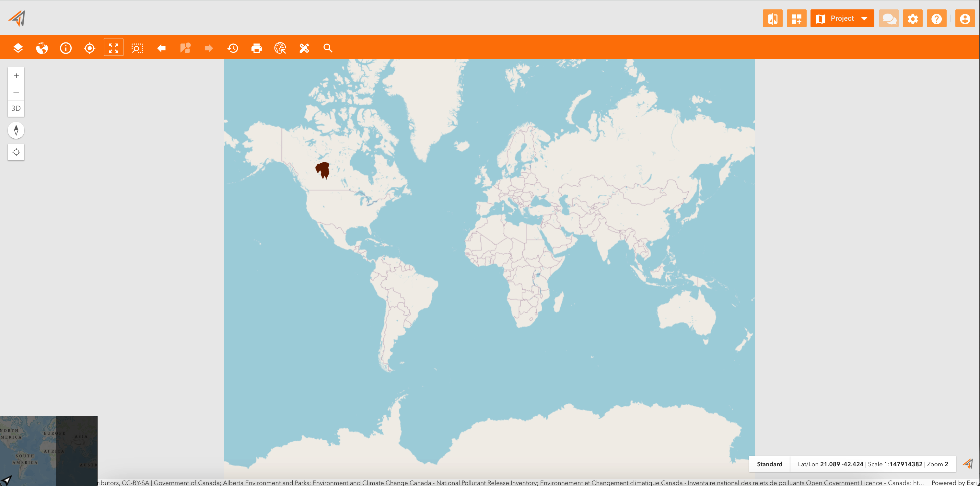Go to previous map extent
980x486 pixels.
(x=161, y=48)
